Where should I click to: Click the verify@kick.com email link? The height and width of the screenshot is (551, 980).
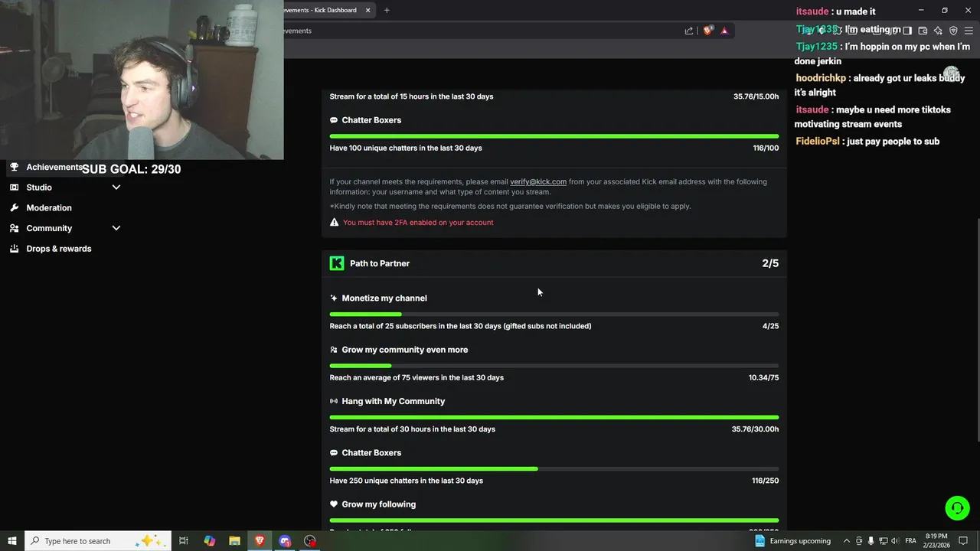pyautogui.click(x=538, y=182)
